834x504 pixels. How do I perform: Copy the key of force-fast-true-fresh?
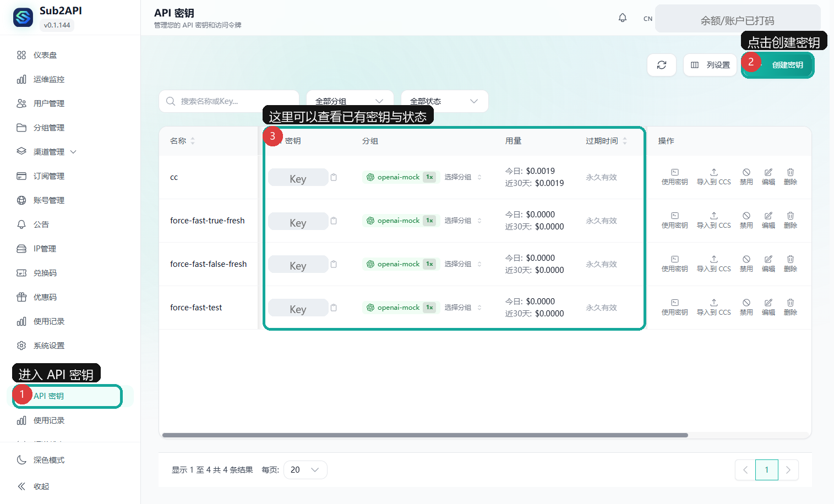334,221
